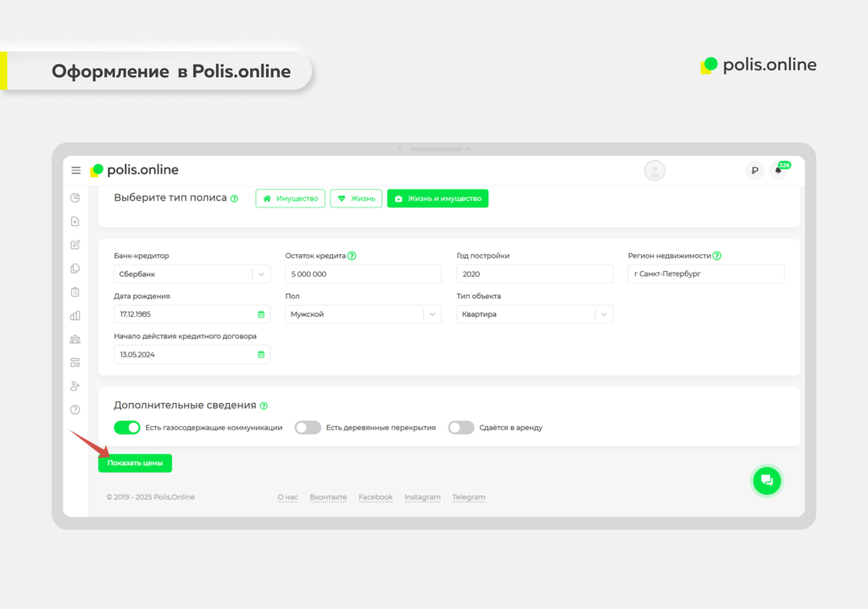The width and height of the screenshot is (868, 609).
Task: Switch to the Жизнь policy type
Action: click(356, 198)
